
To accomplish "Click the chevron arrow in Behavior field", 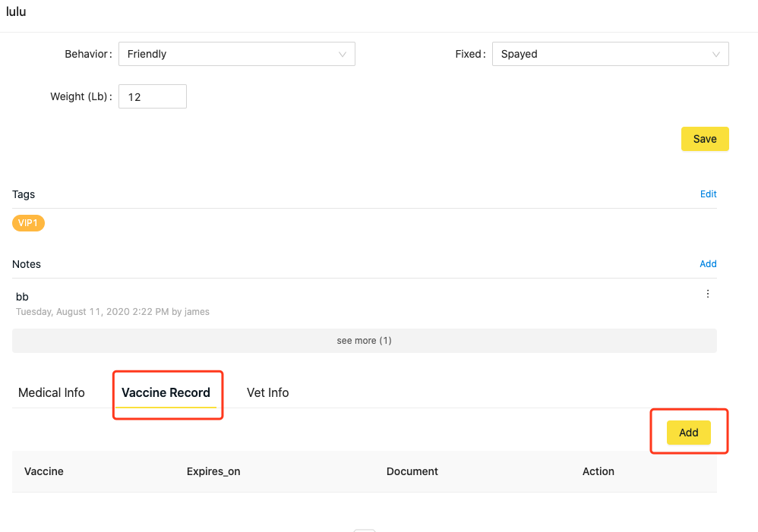I will tap(343, 54).
